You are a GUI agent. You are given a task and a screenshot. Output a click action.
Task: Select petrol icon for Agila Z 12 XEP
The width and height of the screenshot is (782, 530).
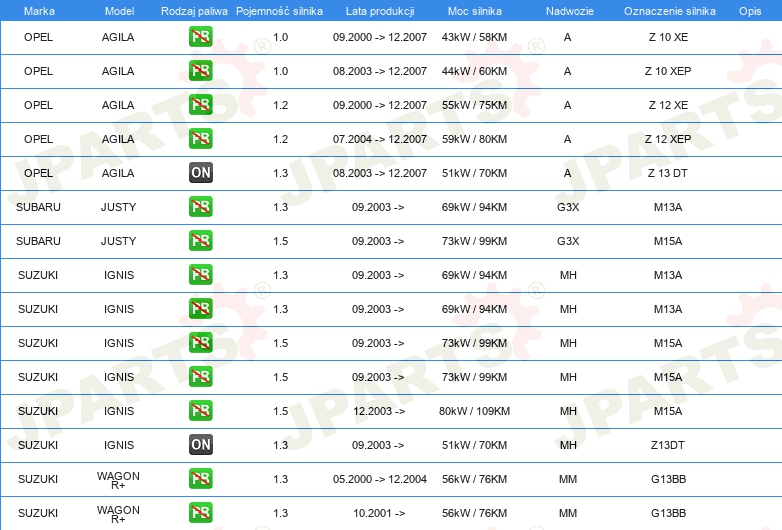(200, 139)
